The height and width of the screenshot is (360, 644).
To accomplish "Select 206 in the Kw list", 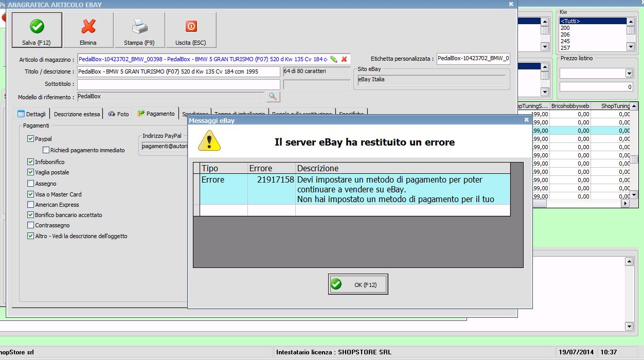I will click(x=593, y=34).
